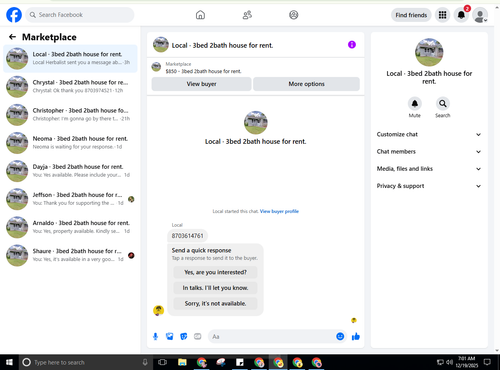The height and width of the screenshot is (370, 500).
Task: Open the Dayja conversation
Action: click(x=70, y=171)
